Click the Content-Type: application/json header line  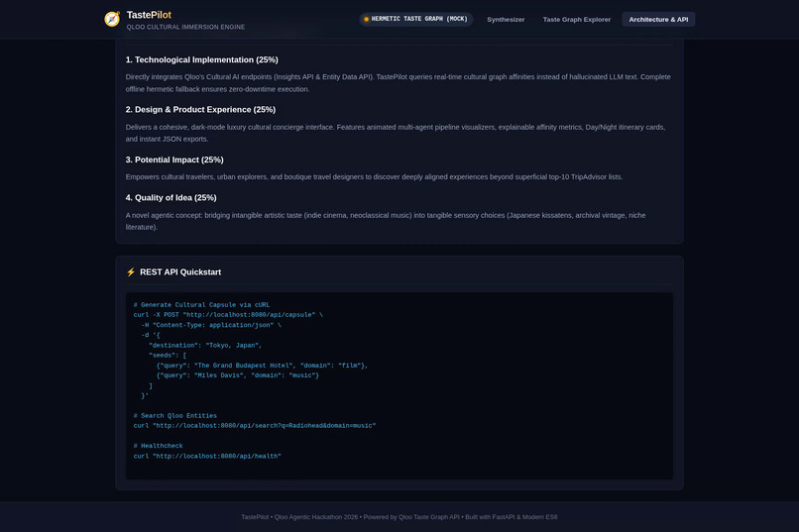pyautogui.click(x=211, y=325)
